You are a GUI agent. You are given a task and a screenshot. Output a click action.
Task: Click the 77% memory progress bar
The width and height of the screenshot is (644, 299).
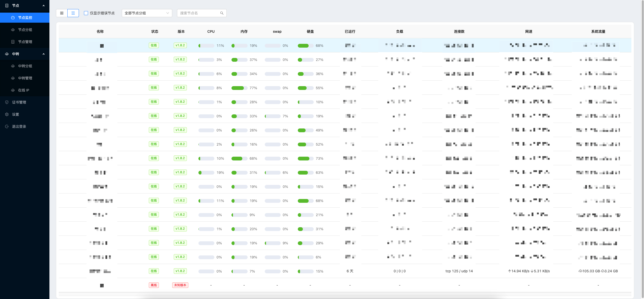click(x=239, y=88)
